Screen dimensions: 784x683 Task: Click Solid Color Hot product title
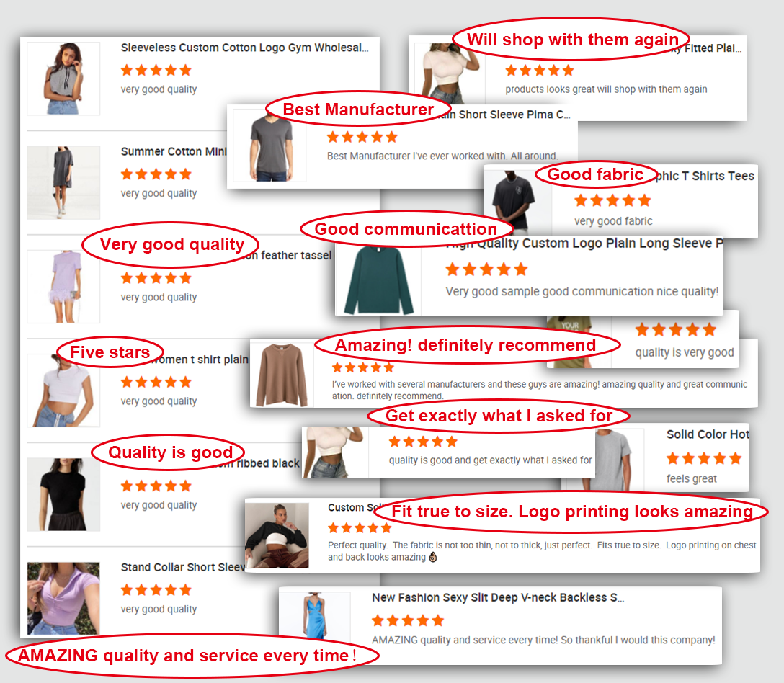coord(708,434)
